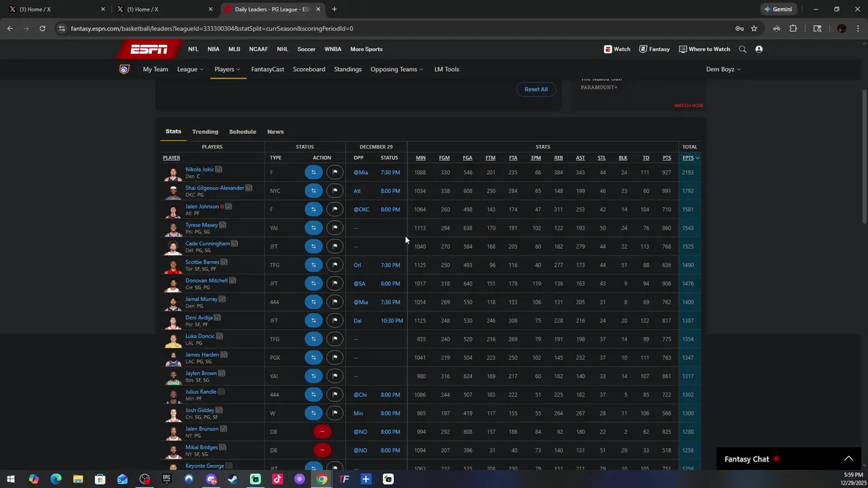
Task: Open the Dem Boyz team dropdown
Action: (723, 69)
